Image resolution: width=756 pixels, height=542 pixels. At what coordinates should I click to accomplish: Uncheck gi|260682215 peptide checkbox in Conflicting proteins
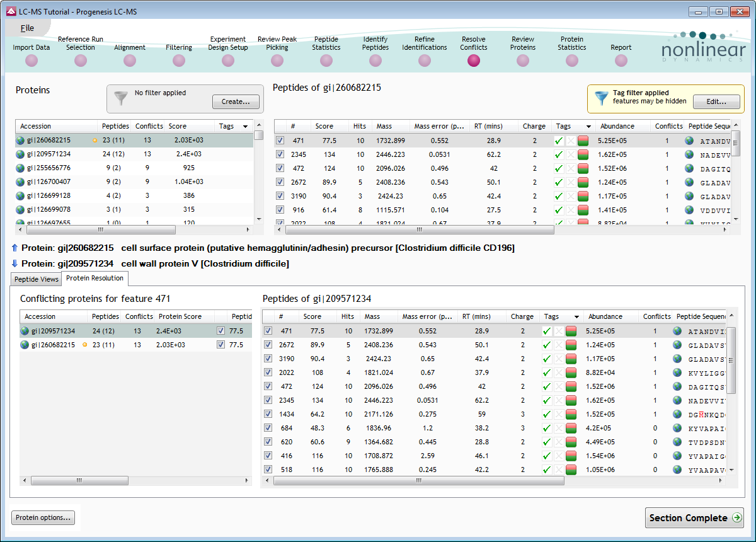pyautogui.click(x=220, y=345)
